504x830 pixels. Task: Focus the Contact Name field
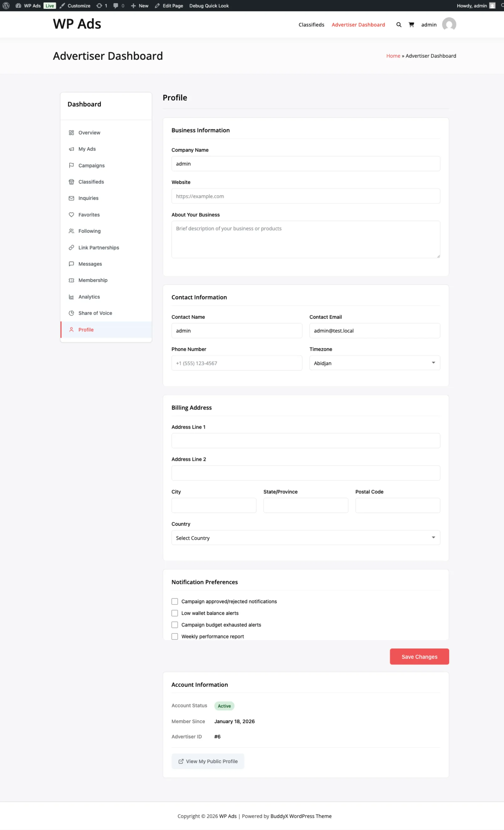[237, 331]
